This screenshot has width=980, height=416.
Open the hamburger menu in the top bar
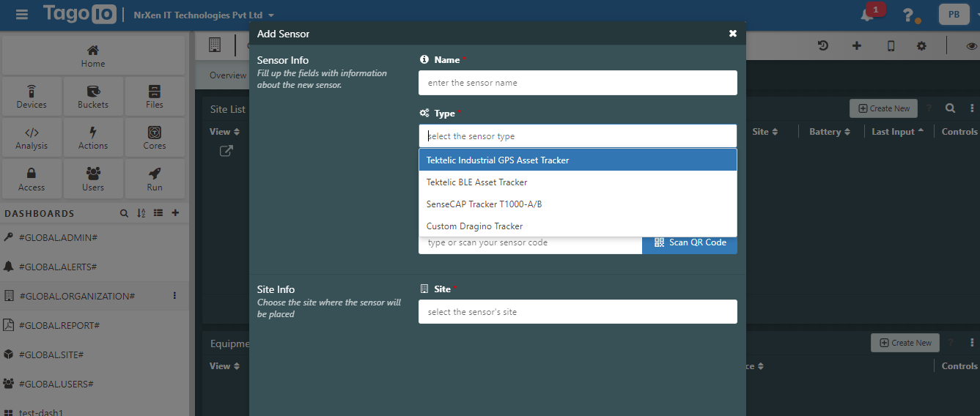point(22,15)
